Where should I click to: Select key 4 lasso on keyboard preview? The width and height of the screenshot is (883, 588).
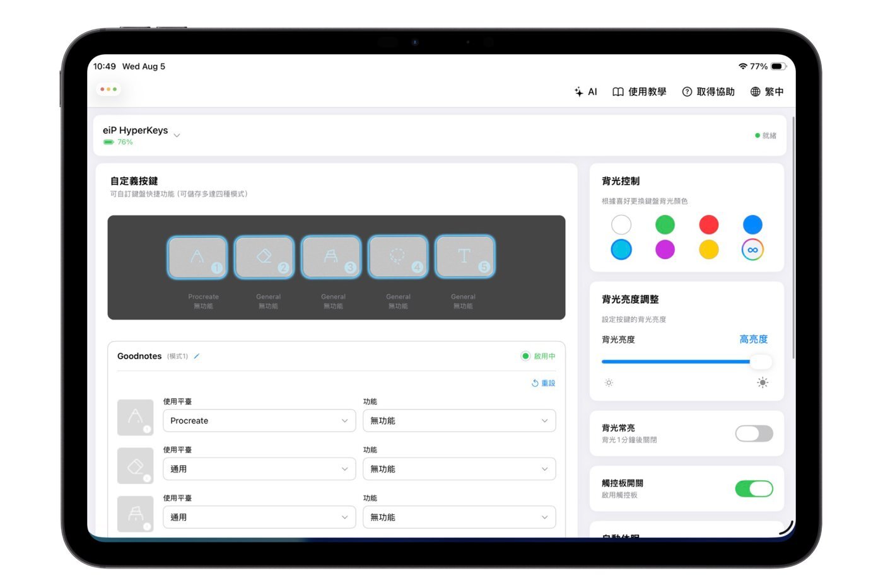398,257
